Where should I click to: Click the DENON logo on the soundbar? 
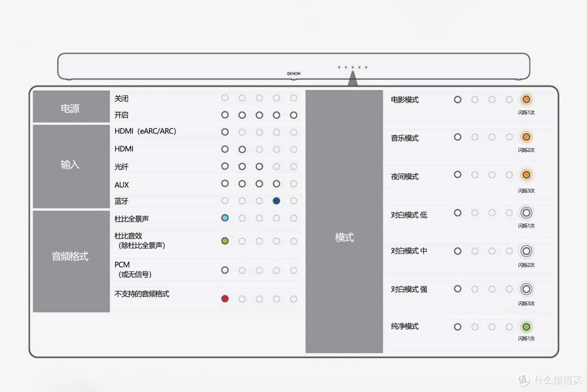pyautogui.click(x=293, y=73)
